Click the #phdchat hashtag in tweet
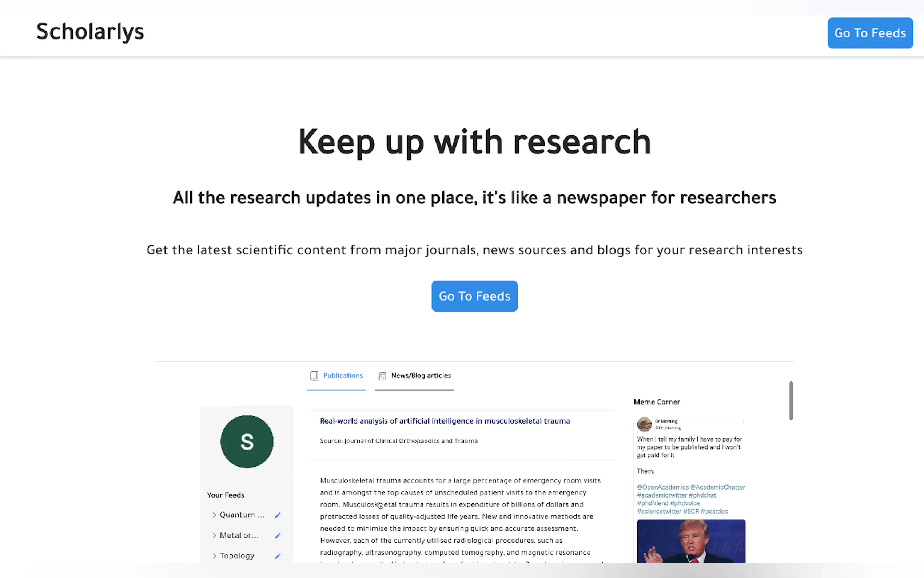The width and height of the screenshot is (924, 578). tap(702, 495)
